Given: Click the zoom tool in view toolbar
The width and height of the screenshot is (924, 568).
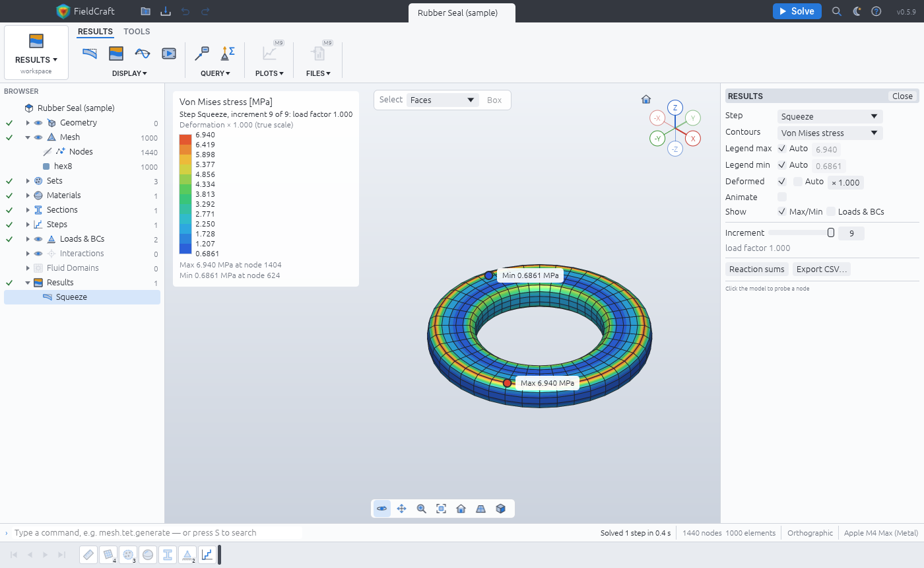Looking at the screenshot, I should tap(421, 509).
